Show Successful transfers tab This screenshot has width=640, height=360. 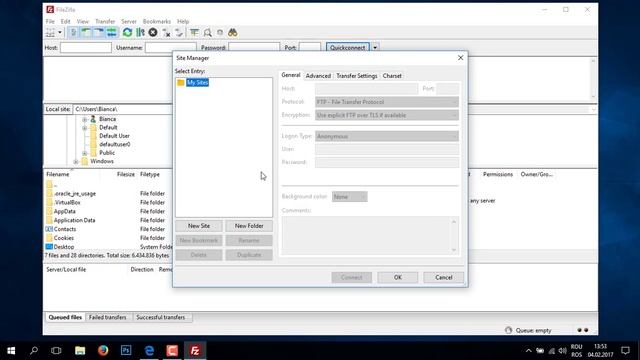click(160, 317)
